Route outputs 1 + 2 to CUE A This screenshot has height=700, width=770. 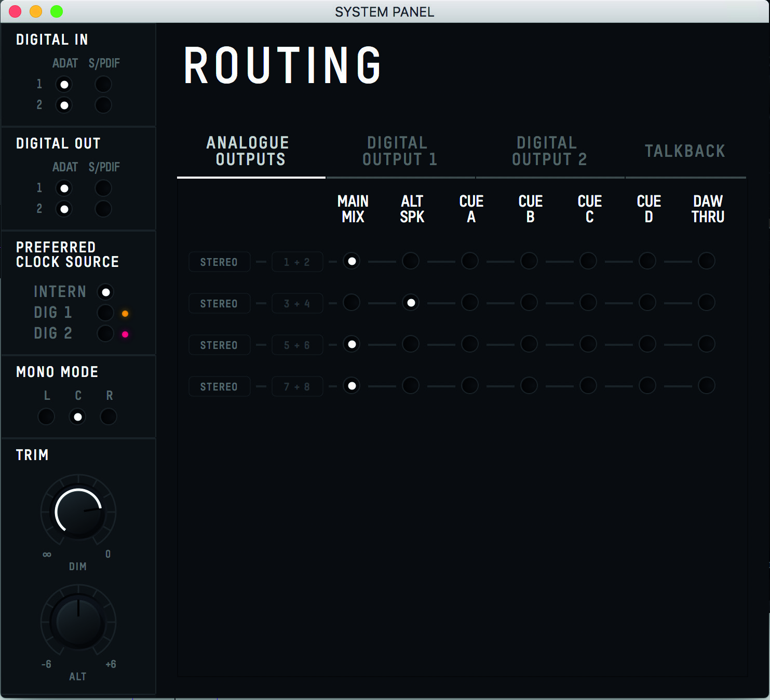click(x=470, y=261)
